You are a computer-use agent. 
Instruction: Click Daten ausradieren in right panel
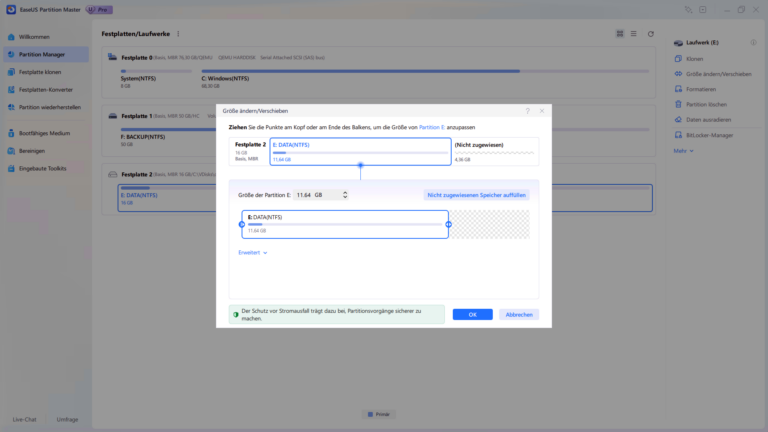tap(708, 120)
